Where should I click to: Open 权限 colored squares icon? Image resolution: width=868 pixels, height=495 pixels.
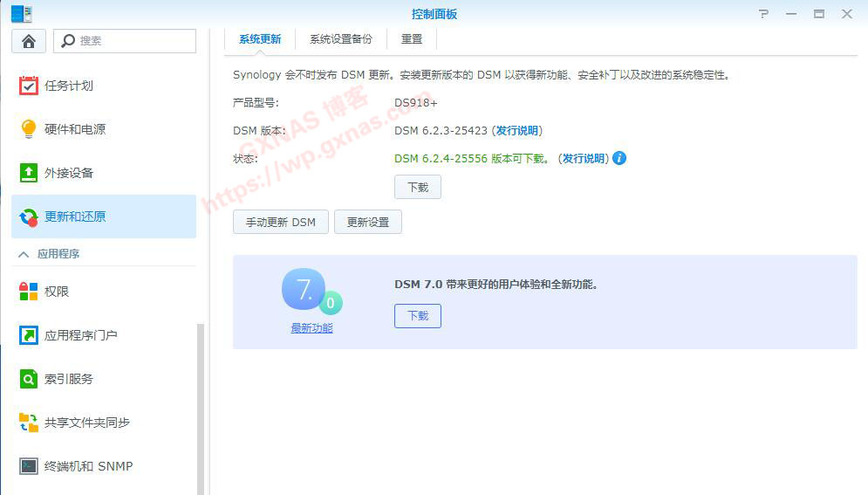tap(29, 292)
